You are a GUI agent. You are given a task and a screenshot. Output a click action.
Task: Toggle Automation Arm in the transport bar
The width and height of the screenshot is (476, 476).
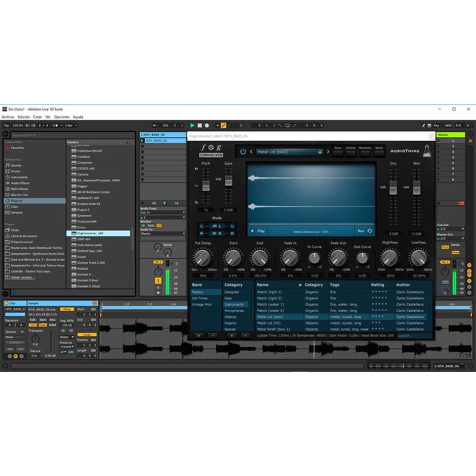(x=224, y=126)
